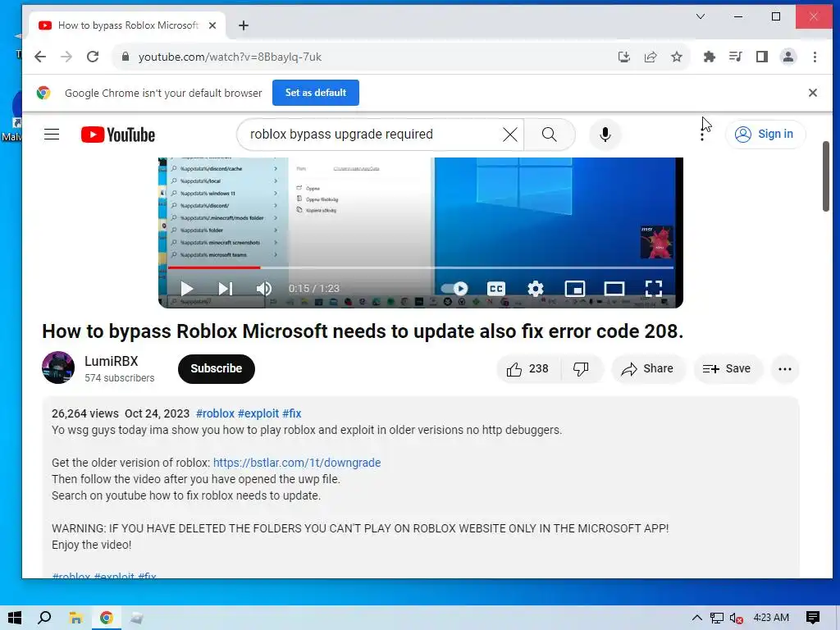Save video to a playlist
The width and height of the screenshot is (840, 630).
pyautogui.click(x=727, y=368)
